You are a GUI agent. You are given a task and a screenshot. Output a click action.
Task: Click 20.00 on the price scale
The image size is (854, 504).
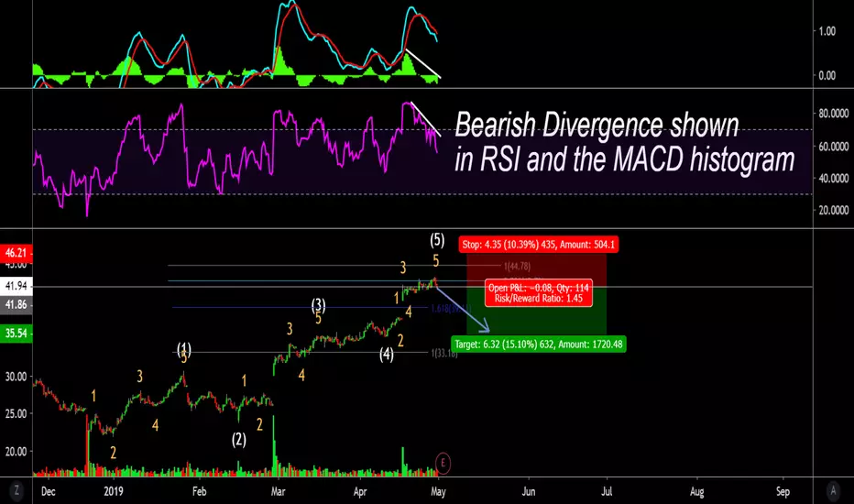[16, 451]
